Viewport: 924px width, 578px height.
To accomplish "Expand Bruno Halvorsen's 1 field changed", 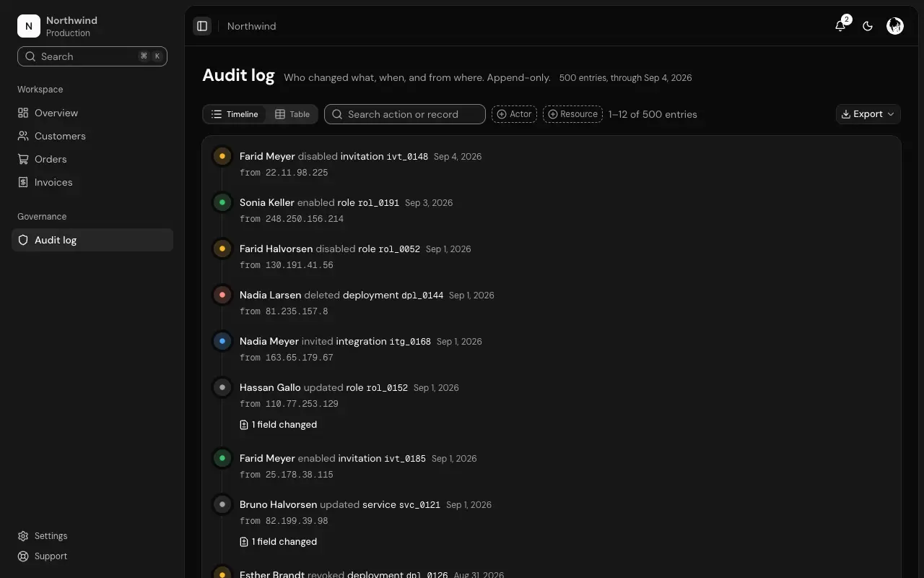I will tap(278, 542).
